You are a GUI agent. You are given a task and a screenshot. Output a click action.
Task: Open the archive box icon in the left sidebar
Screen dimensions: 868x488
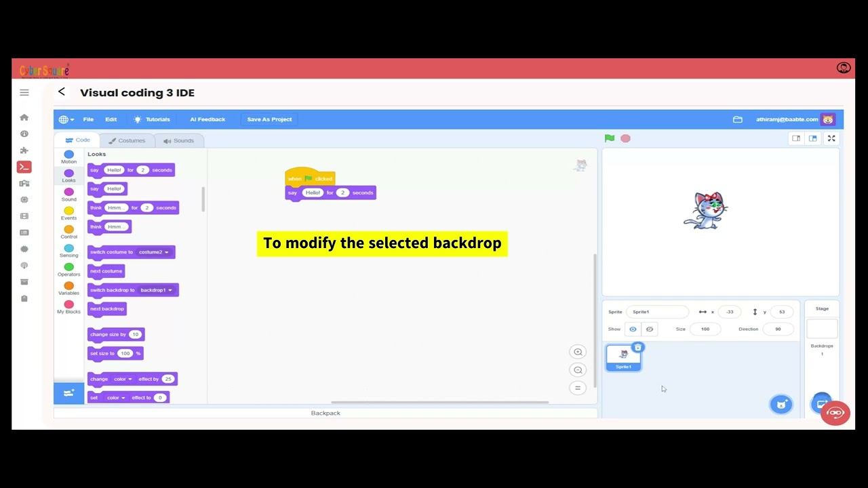tap(24, 282)
